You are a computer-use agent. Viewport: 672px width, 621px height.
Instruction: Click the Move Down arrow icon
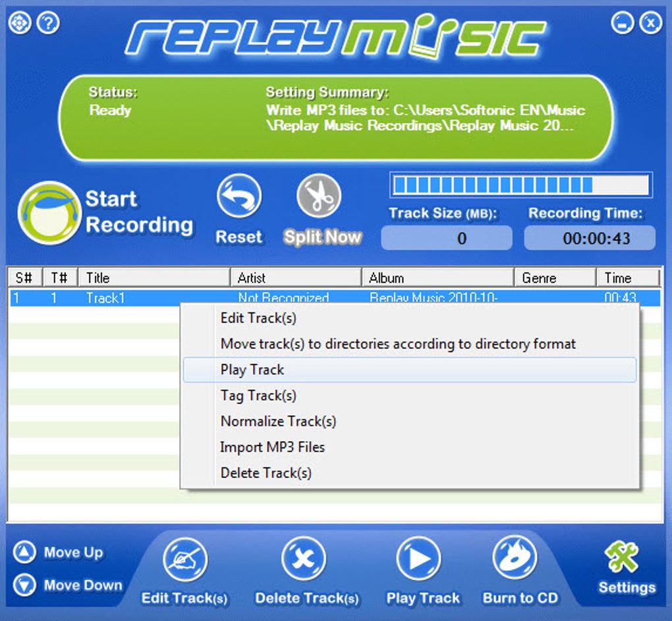[x=24, y=585]
